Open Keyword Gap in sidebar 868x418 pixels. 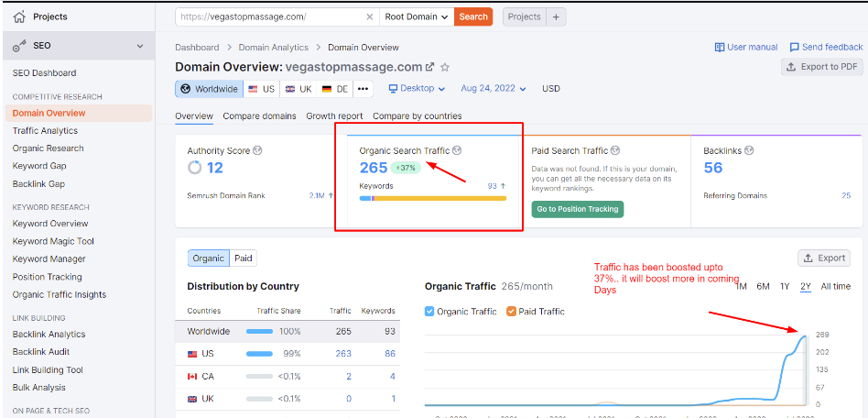38,166
